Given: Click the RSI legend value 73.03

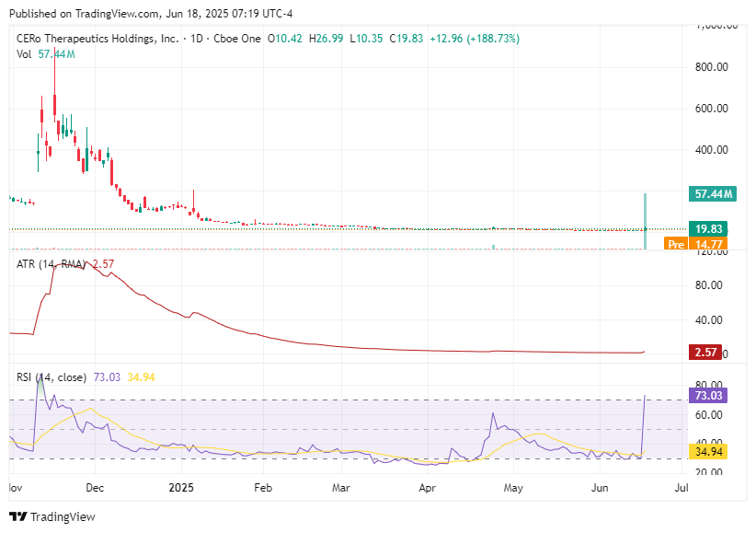Looking at the screenshot, I should 107,377.
